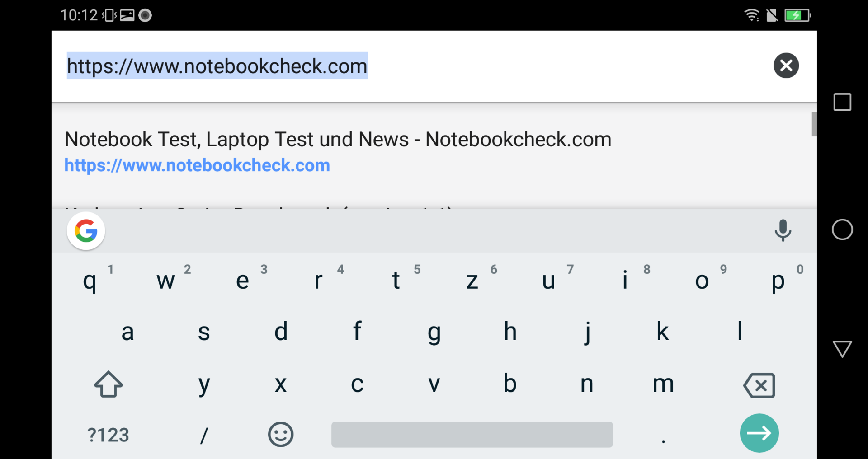Click the highlighted URL text field

pyautogui.click(x=217, y=66)
